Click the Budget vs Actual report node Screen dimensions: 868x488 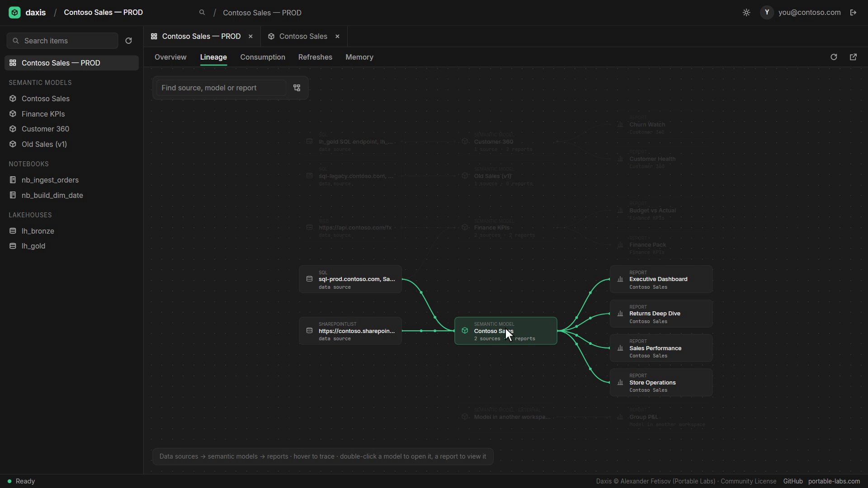pos(661,211)
